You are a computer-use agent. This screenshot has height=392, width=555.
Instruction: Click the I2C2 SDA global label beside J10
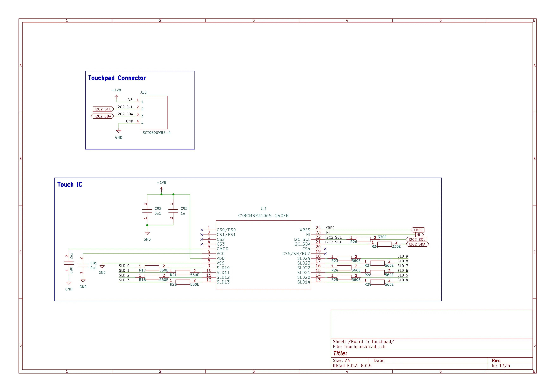pyautogui.click(x=103, y=116)
